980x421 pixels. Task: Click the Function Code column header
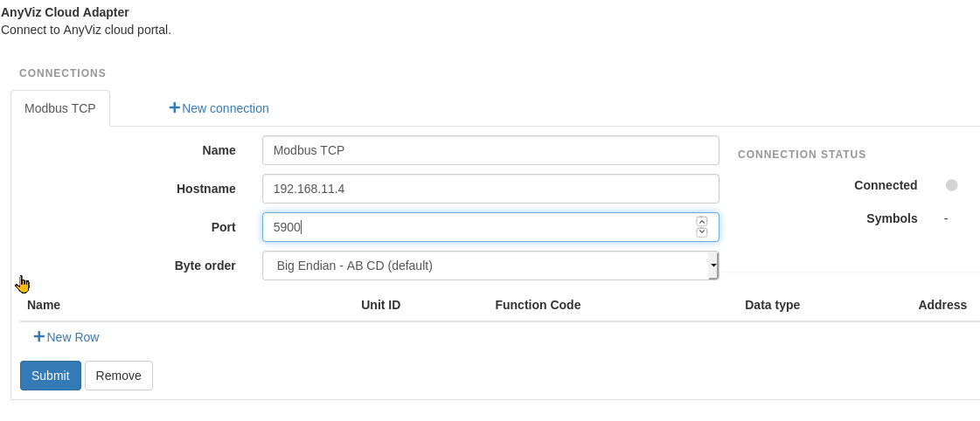coord(538,305)
